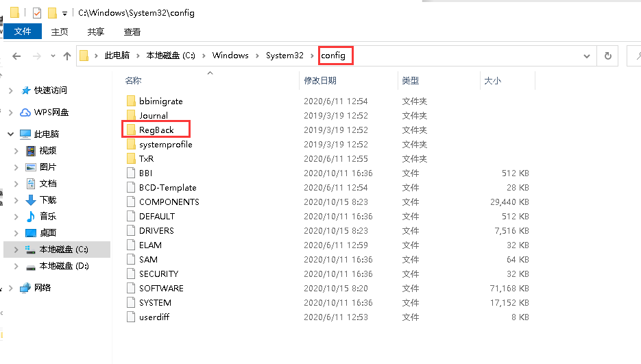Viewport: 641px width, 364px height.
Task: Expand the 网络 tree node
Action: [x=11, y=288]
